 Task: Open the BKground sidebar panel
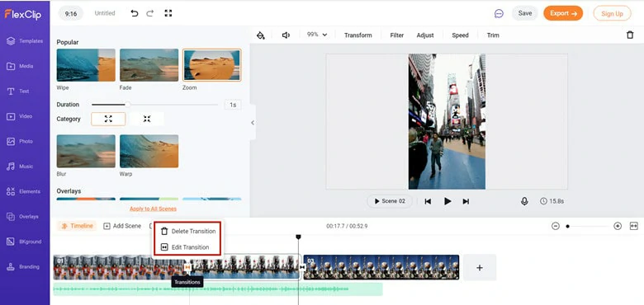(25, 242)
